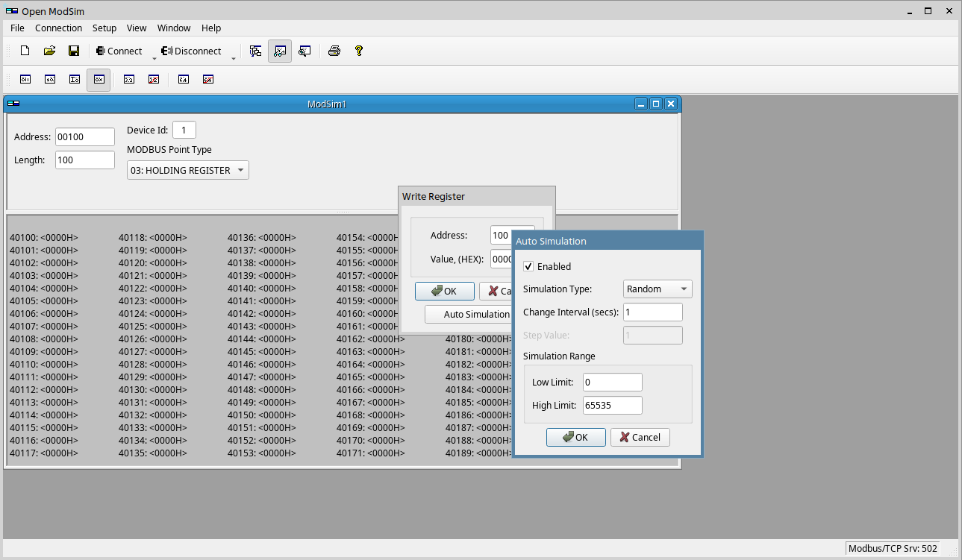Viewport: 962px width, 560px height.
Task: Click the Value (HEX) field in Write Register
Action: coord(502,259)
